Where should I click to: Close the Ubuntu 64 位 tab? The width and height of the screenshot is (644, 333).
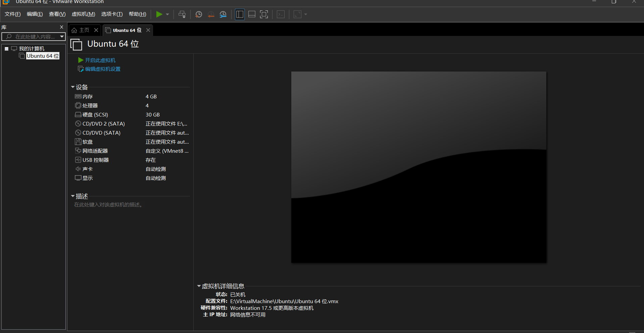coord(148,30)
